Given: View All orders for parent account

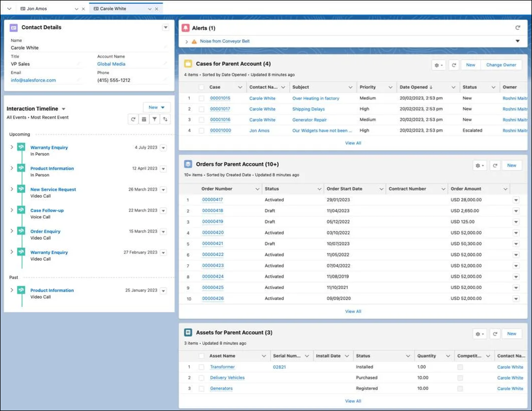Looking at the screenshot, I should tap(353, 311).
